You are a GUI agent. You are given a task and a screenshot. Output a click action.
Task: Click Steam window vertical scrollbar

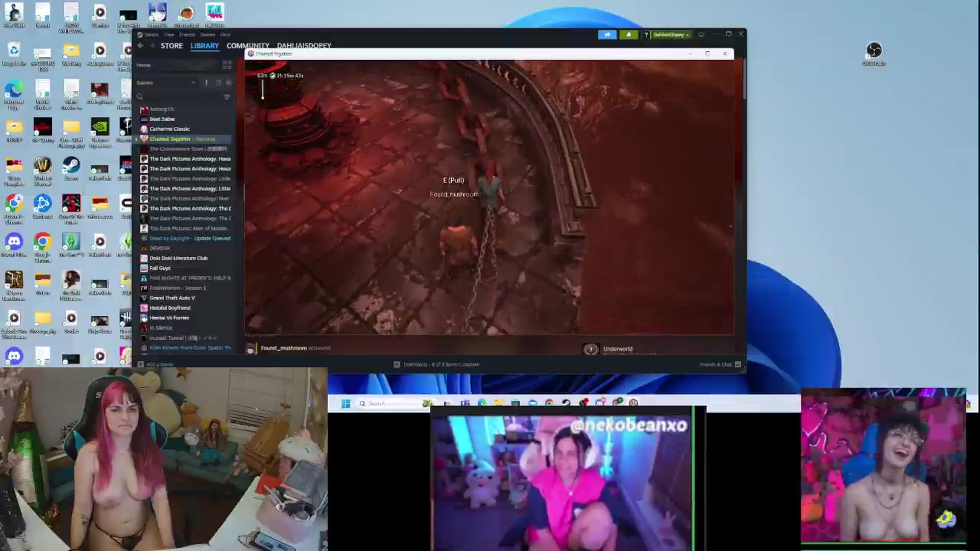[x=744, y=79]
